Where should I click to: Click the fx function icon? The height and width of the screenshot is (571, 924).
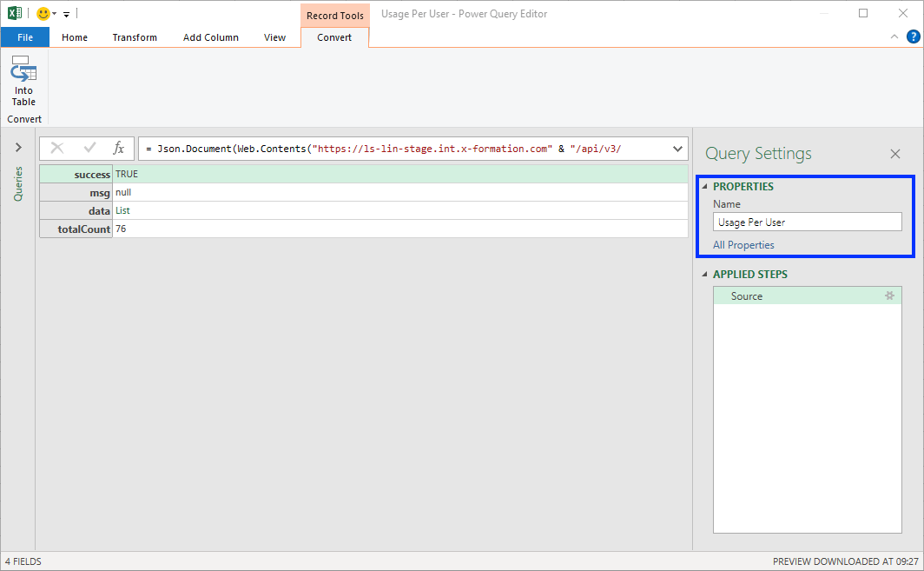click(x=118, y=148)
